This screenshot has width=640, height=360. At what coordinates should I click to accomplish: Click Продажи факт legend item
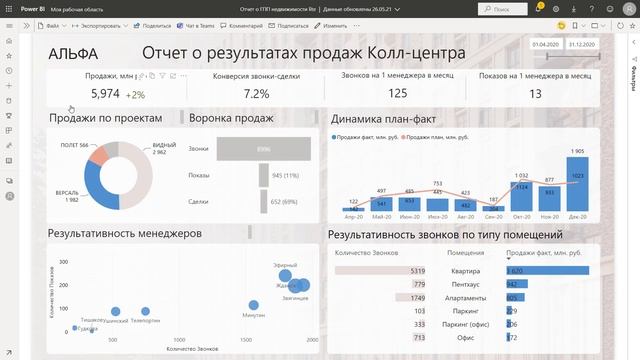click(364, 137)
